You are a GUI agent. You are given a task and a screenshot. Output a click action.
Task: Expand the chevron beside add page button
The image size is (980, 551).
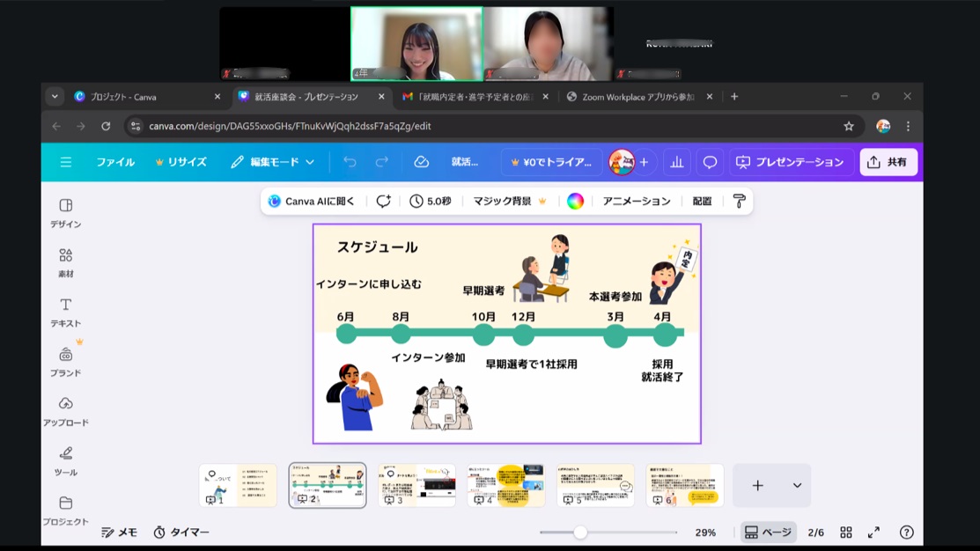797,485
